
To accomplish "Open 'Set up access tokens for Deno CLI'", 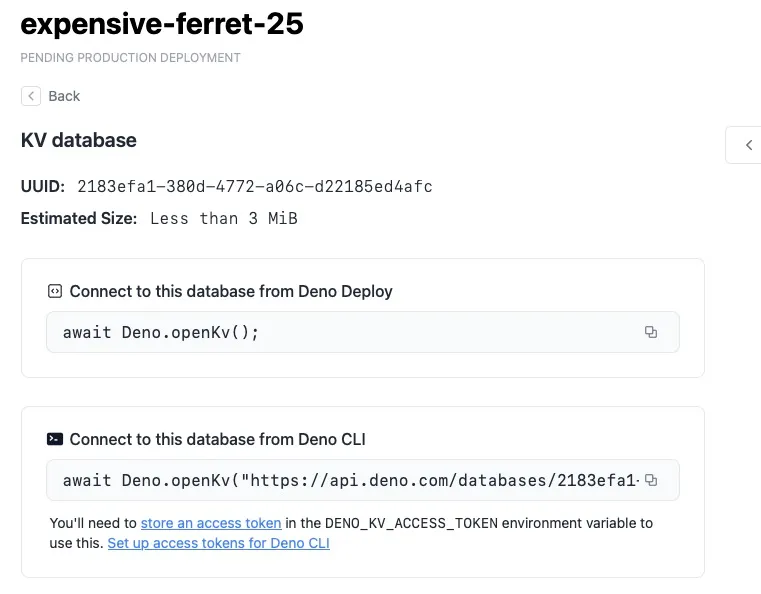I will (218, 543).
